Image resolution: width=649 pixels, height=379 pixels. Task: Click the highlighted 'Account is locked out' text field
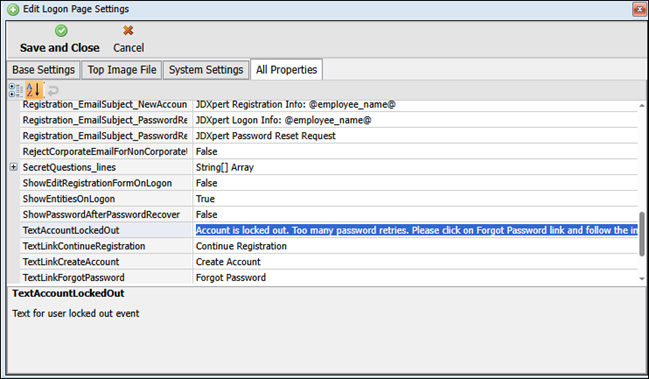[x=415, y=230]
